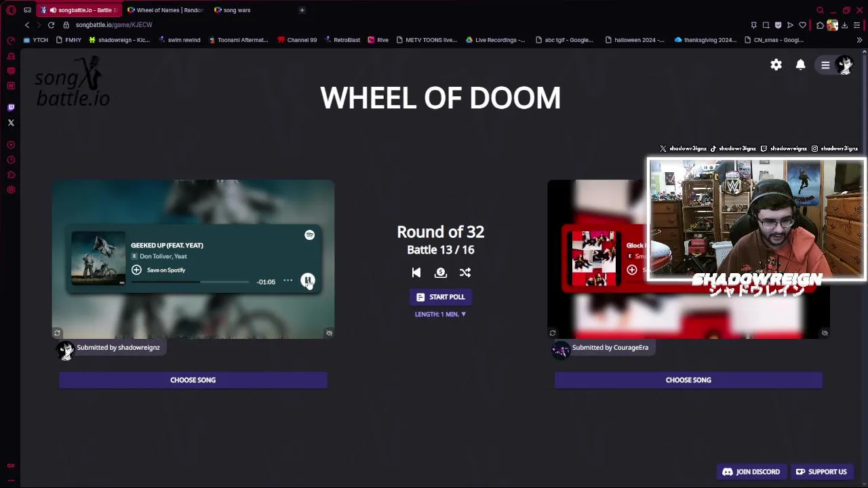Viewport: 868px width, 488px height.
Task: Open the Toonami Aftermath bookmark
Action: pos(238,40)
